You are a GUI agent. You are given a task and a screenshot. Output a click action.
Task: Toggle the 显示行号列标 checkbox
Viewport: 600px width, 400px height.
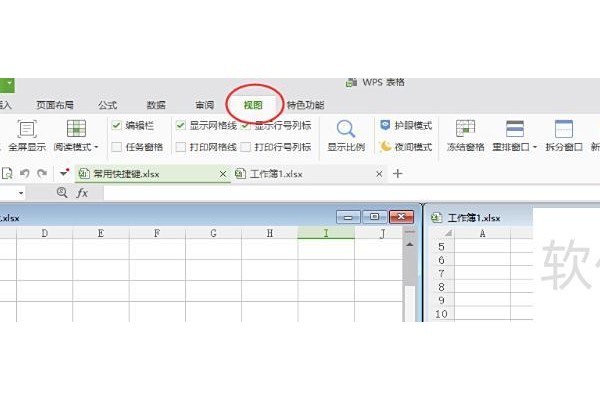pos(245,125)
